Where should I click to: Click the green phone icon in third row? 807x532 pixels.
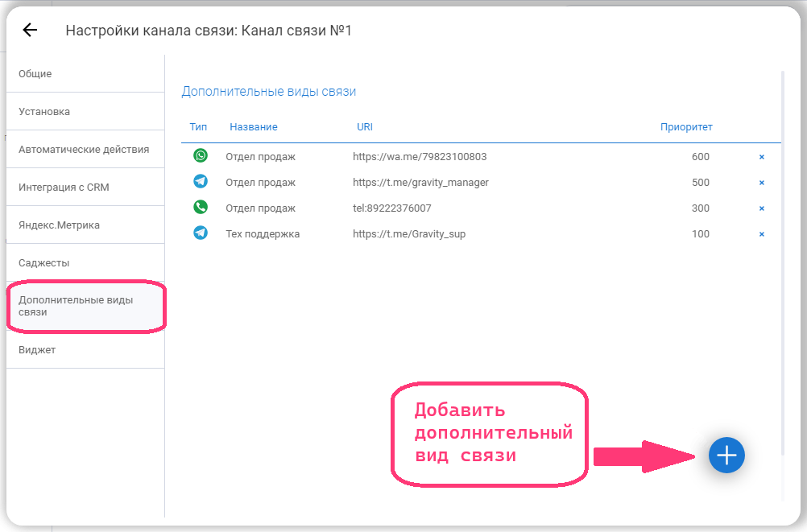201,208
